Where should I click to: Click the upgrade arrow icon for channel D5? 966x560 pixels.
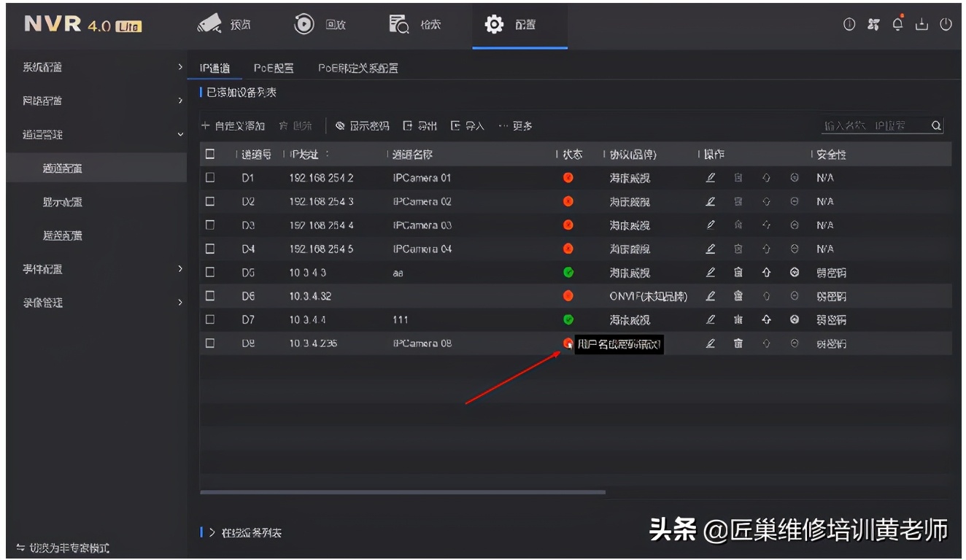pos(766,272)
